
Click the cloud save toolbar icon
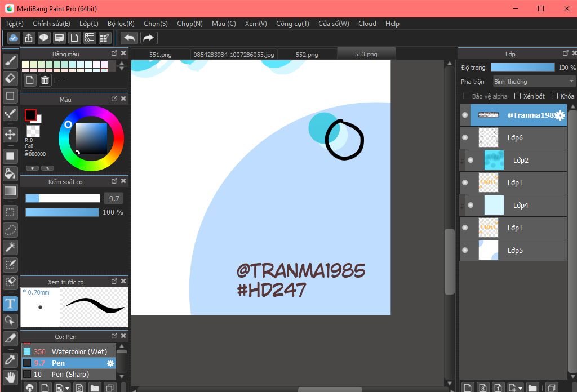pyautogui.click(x=14, y=38)
